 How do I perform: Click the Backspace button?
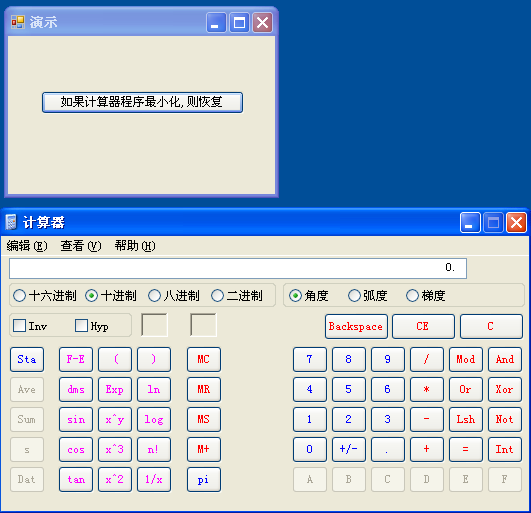pyautogui.click(x=356, y=326)
